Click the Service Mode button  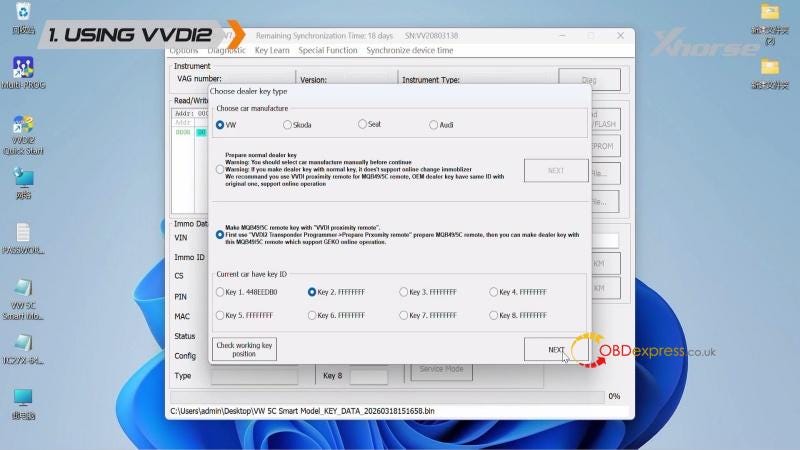(441, 369)
